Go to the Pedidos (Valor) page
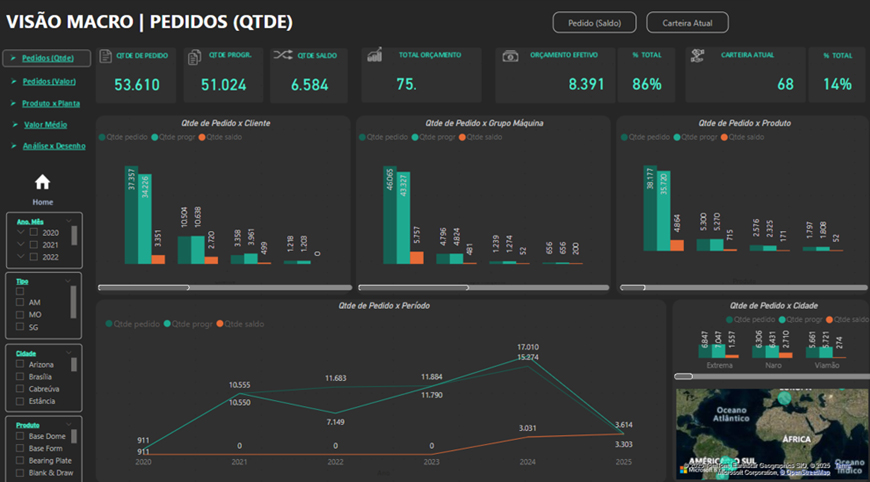870x482 pixels. pos(49,81)
